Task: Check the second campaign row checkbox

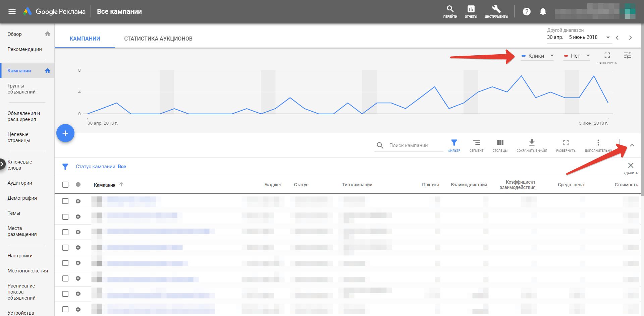Action: click(65, 217)
